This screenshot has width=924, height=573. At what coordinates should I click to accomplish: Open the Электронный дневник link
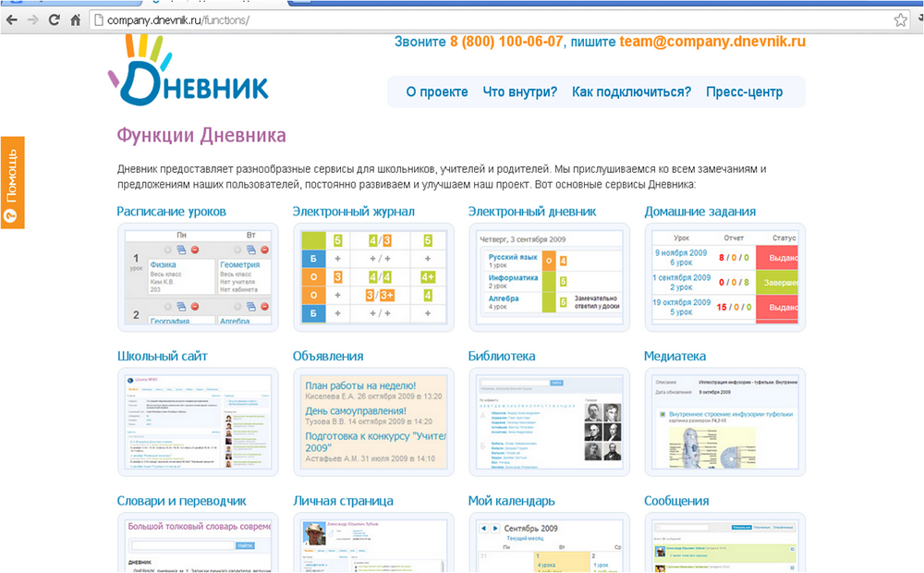coord(532,212)
